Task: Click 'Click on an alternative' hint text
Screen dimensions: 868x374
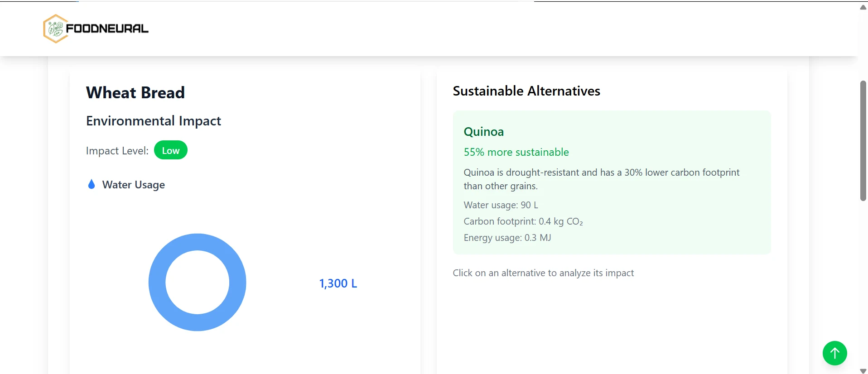Action: (543, 273)
